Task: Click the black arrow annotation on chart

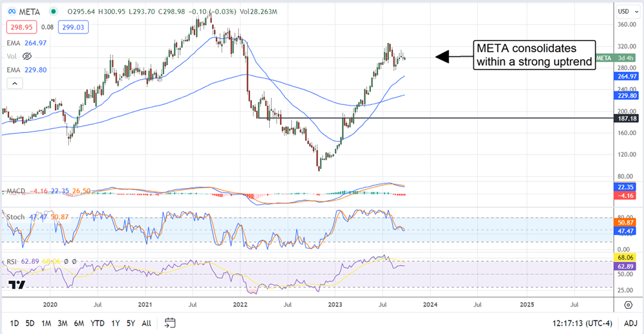Action: click(453, 57)
